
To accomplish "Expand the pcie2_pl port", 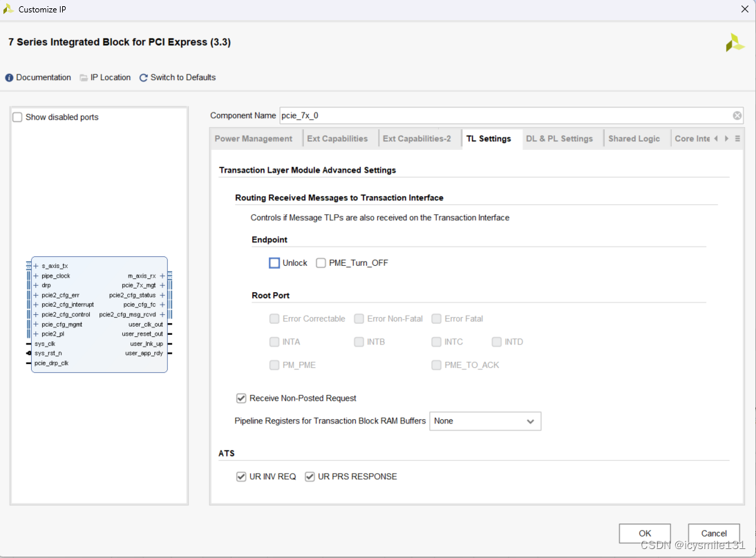I will [x=36, y=334].
